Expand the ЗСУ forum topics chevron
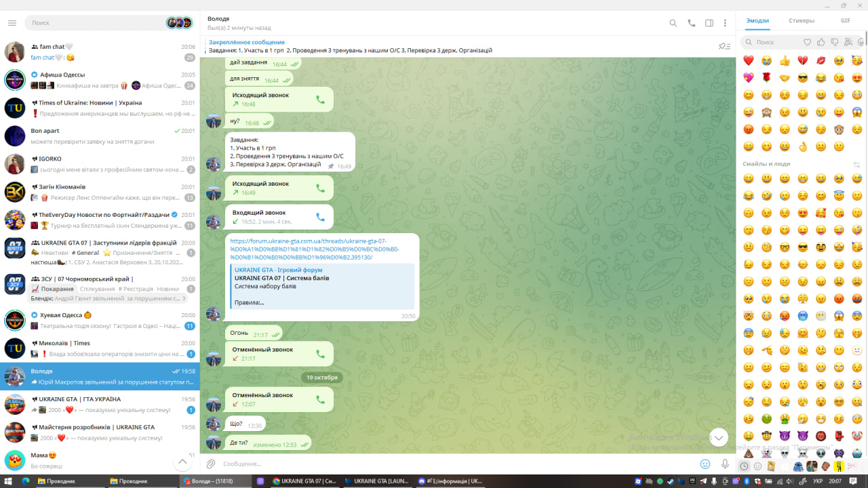The width and height of the screenshot is (868, 488). pyautogui.click(x=184, y=298)
